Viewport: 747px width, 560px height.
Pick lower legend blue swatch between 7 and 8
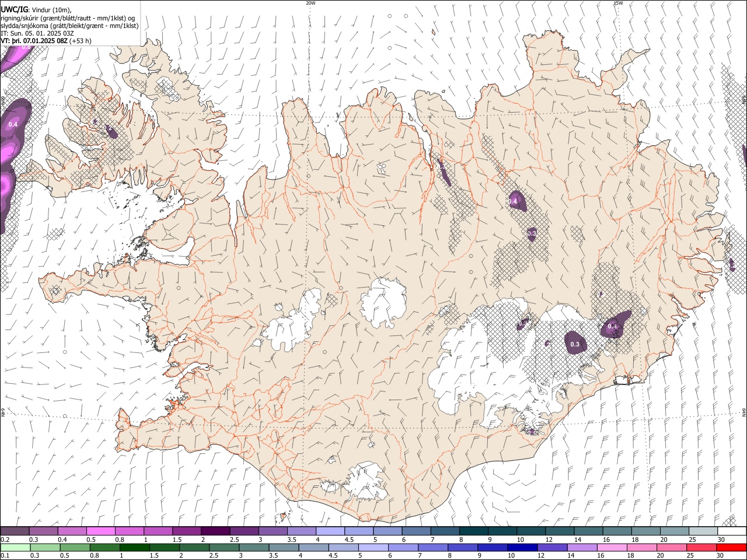[432, 548]
